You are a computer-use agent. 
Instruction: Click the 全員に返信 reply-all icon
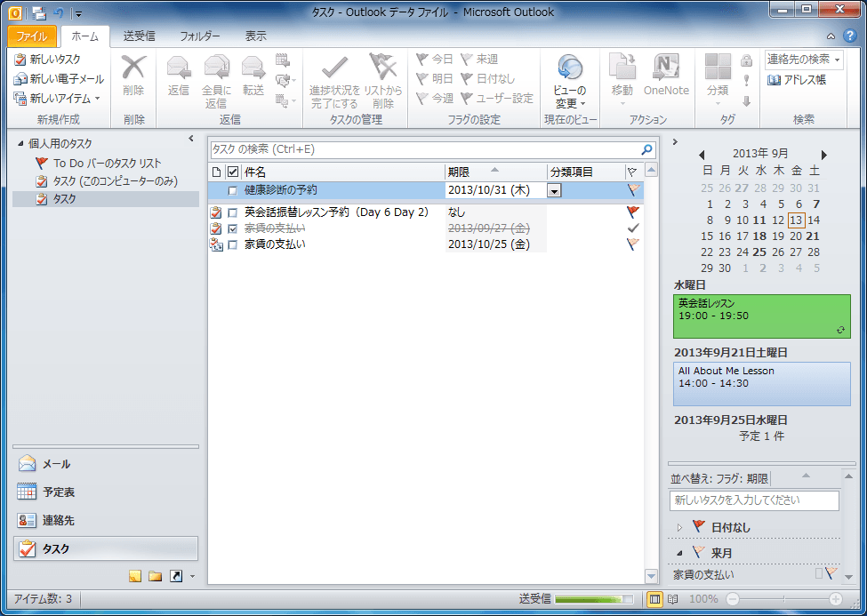click(x=216, y=82)
